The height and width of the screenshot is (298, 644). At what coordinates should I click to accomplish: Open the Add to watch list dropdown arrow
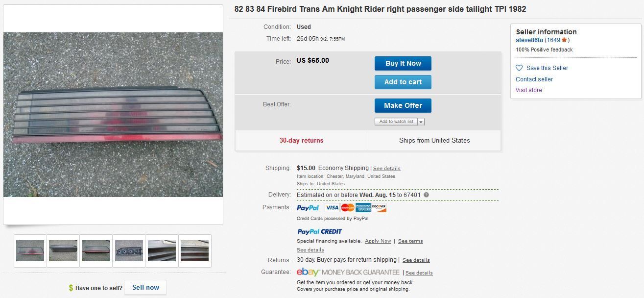(x=421, y=122)
